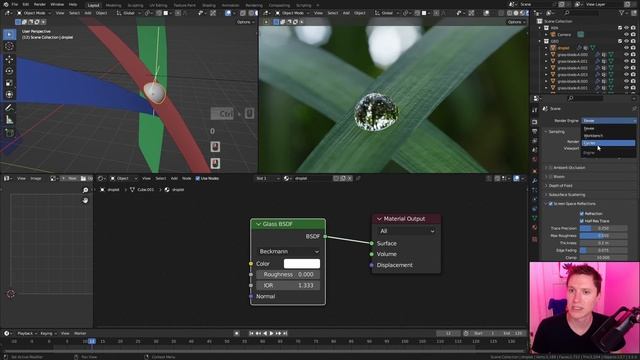Viewport: 640px width, 360px height.
Task: Select the Transform tool in left toolbar
Action: [9, 95]
